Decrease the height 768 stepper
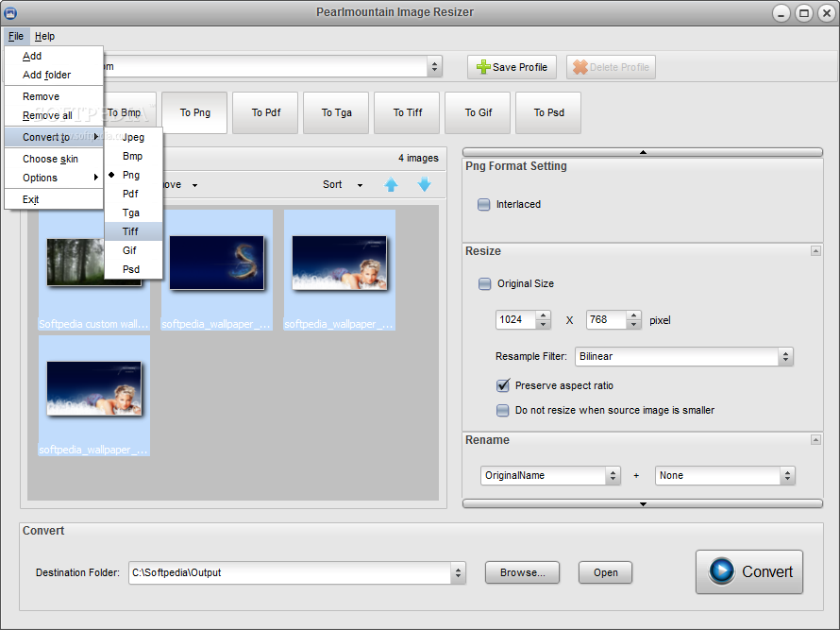This screenshot has height=630, width=840. pos(633,324)
